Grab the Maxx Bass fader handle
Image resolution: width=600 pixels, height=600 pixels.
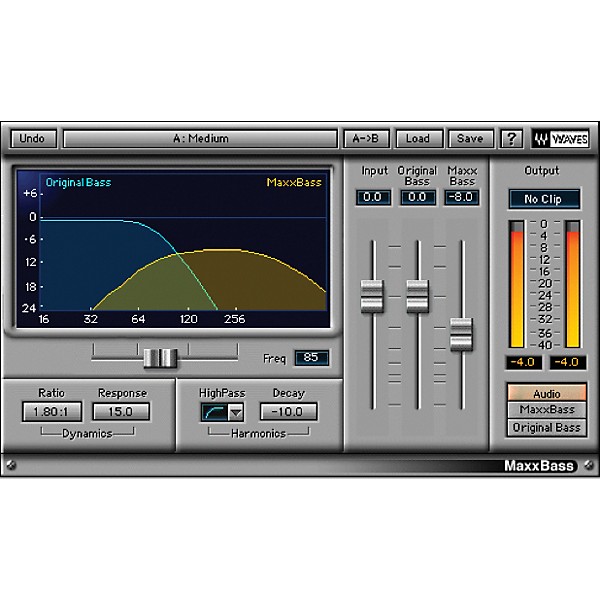tap(461, 334)
